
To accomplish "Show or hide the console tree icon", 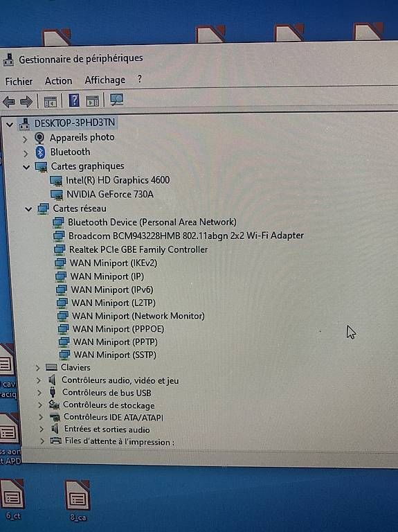I will point(50,102).
